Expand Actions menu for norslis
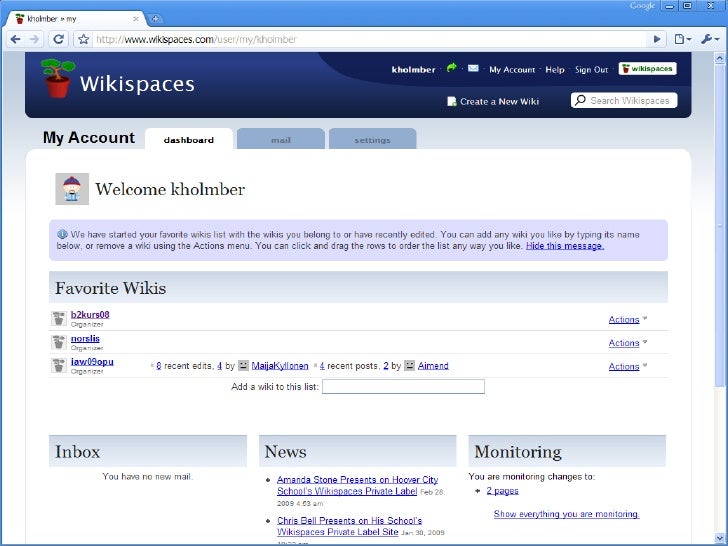 point(628,343)
